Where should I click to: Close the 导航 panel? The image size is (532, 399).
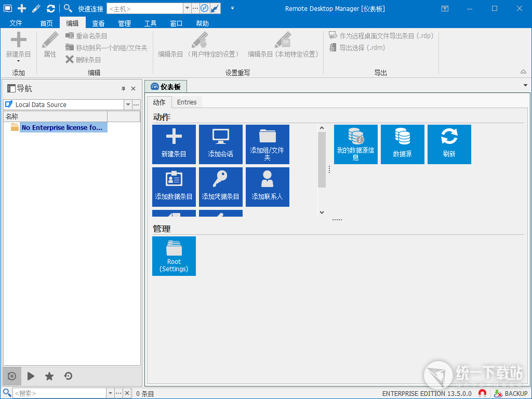point(134,88)
